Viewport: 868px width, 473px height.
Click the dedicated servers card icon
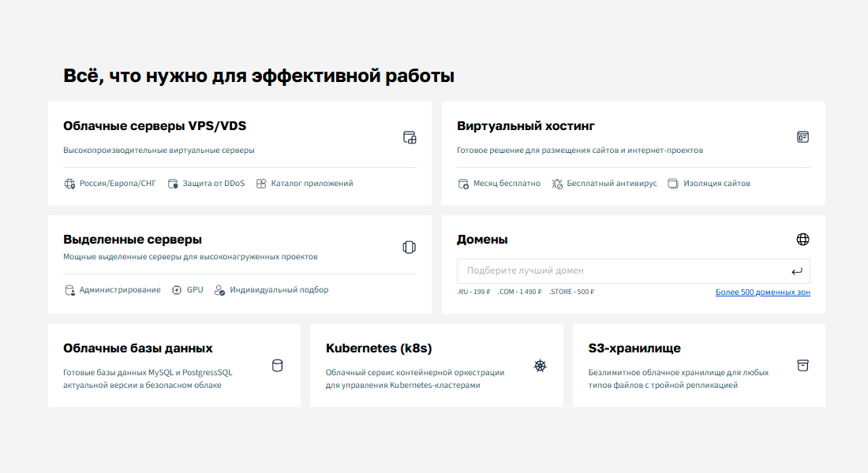409,248
